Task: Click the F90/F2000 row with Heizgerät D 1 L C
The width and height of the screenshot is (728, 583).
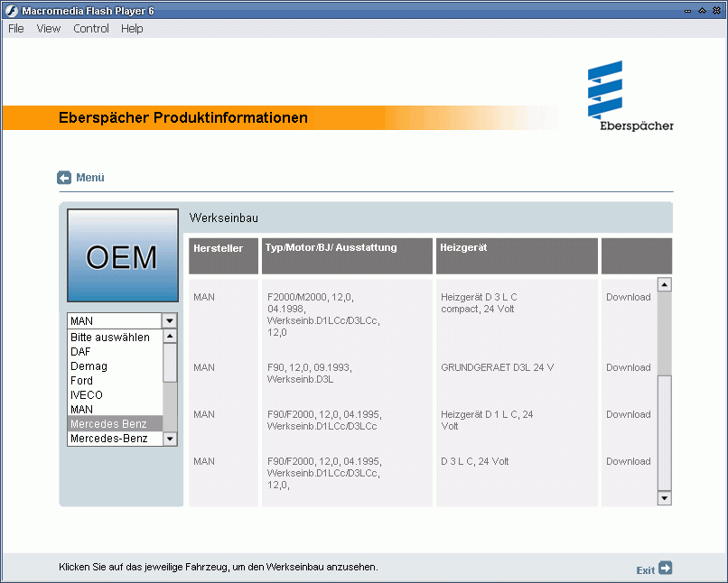Action: pyautogui.click(x=324, y=421)
